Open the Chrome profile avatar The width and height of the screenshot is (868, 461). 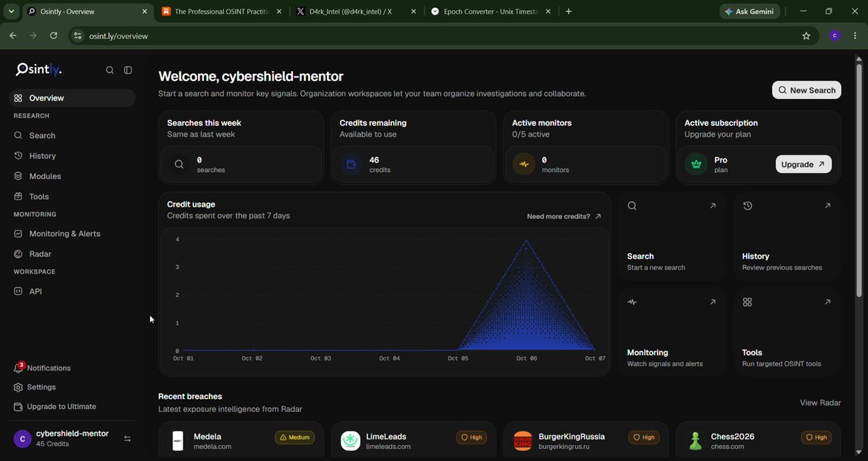(835, 35)
